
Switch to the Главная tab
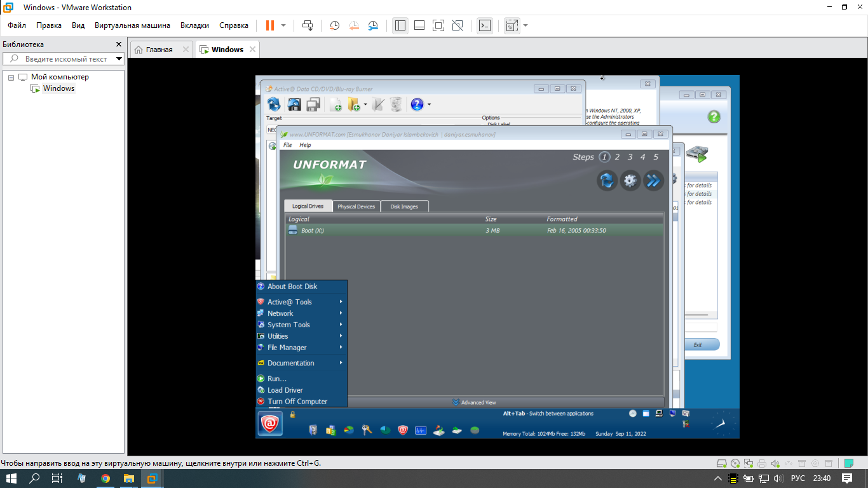[x=159, y=50]
